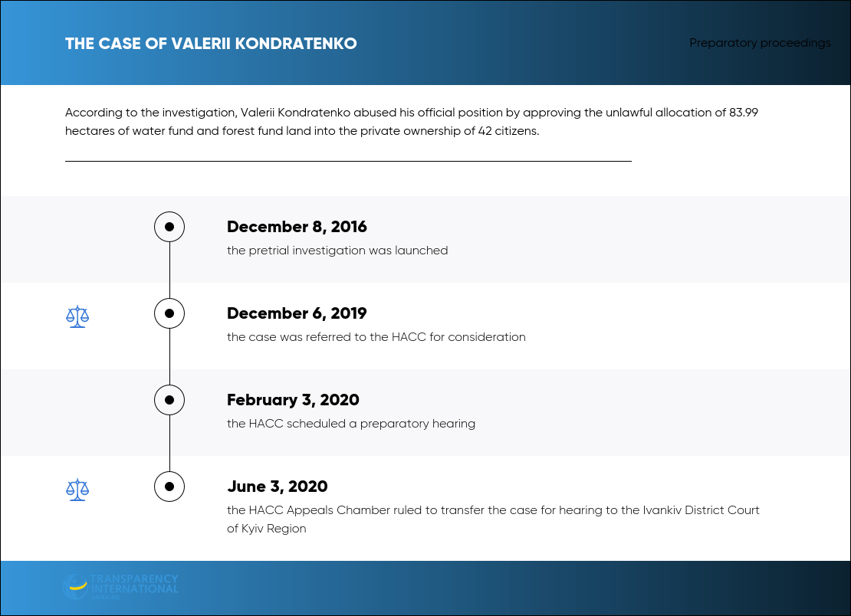Select the December 8, 2016 timeline marker
Screen dimensions: 851x616
pos(169,227)
